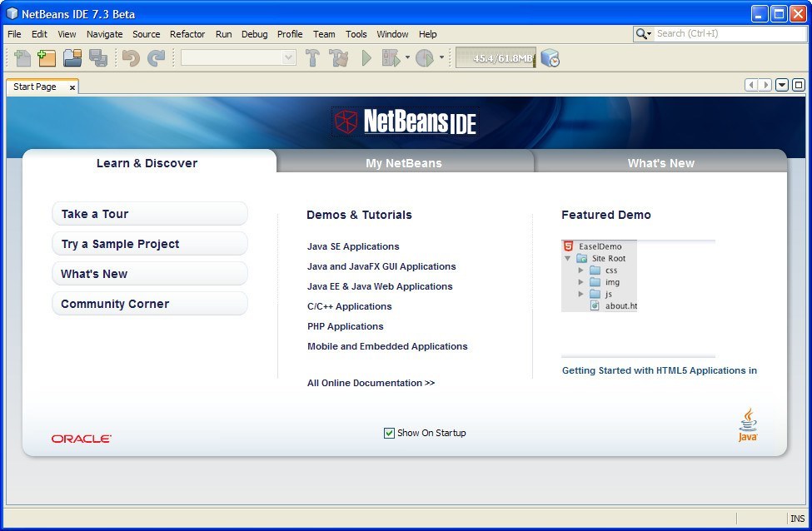The height and width of the screenshot is (531, 812).
Task: Open Java SE Applications link
Action: click(x=353, y=246)
